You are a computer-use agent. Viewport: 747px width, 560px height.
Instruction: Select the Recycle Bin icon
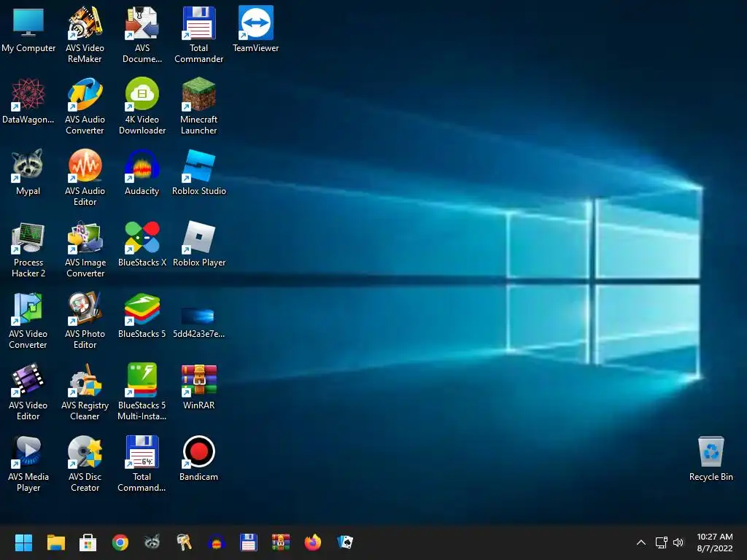[x=711, y=458]
